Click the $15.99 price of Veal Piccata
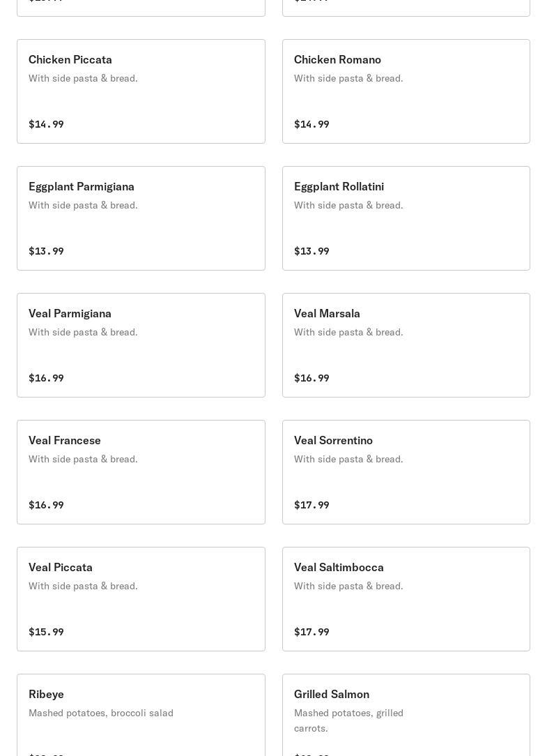The height and width of the screenshot is (756, 547). point(46,632)
